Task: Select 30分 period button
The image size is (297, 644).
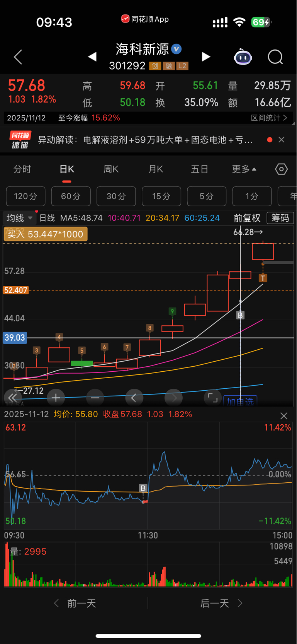Action: coord(116,196)
